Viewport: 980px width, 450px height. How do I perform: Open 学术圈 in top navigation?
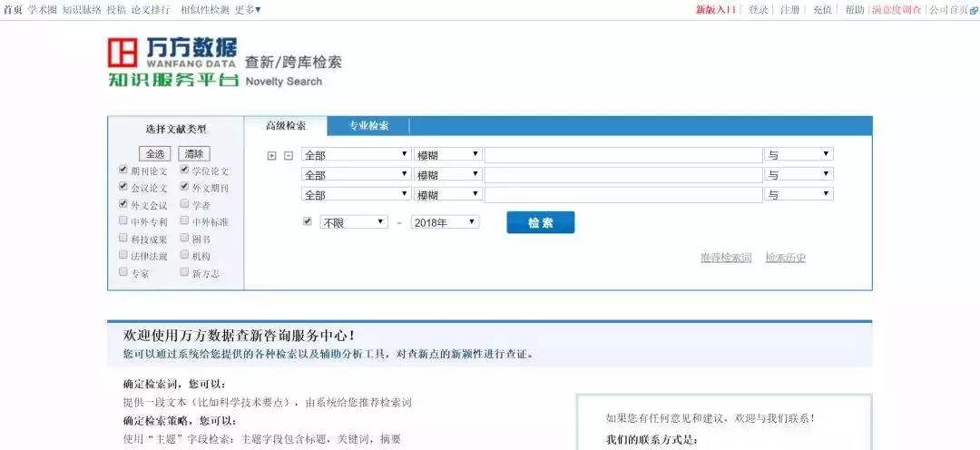pyautogui.click(x=43, y=9)
